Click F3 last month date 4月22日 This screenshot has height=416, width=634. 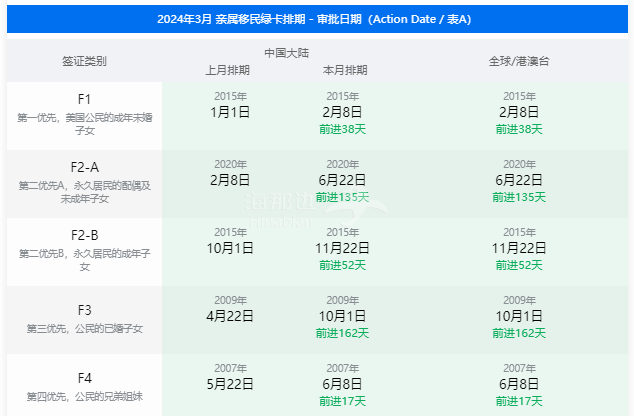point(230,316)
